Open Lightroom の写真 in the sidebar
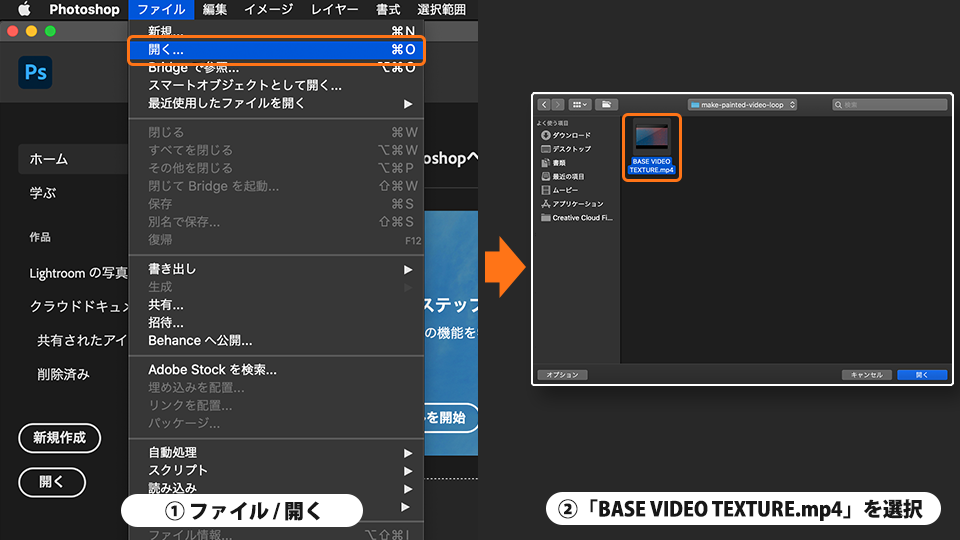 click(78, 273)
